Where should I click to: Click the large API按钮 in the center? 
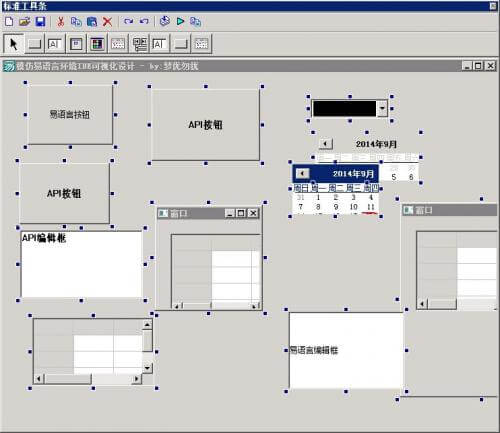tap(205, 125)
